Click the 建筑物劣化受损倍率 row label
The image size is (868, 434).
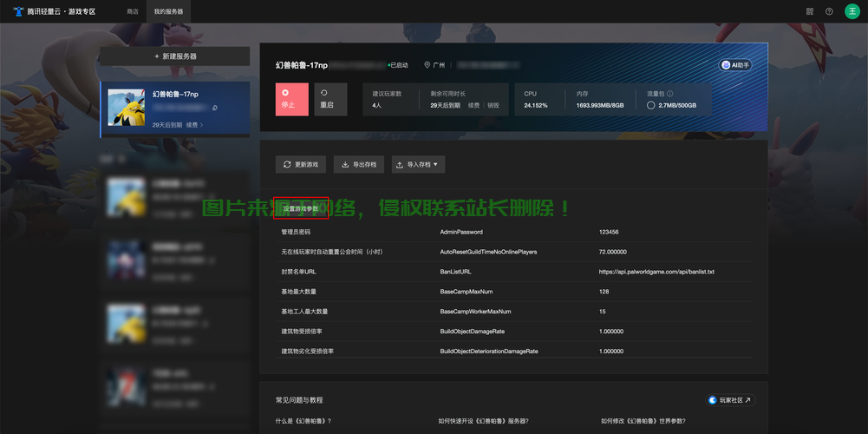point(307,352)
